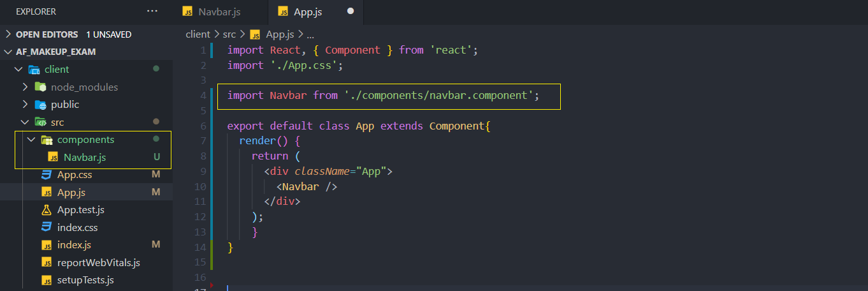Collapse the components folder chevron
Image resolution: width=868 pixels, height=291 pixels.
point(31,140)
